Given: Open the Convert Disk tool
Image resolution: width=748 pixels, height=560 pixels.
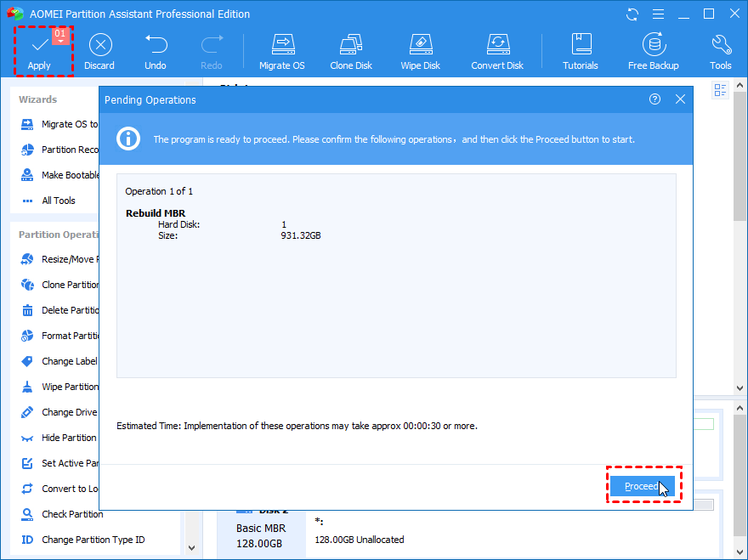Looking at the screenshot, I should (x=497, y=45).
